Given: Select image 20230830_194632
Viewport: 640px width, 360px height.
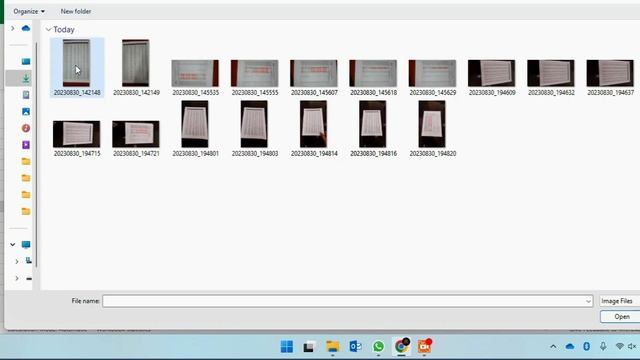Looking at the screenshot, I should [551, 78].
